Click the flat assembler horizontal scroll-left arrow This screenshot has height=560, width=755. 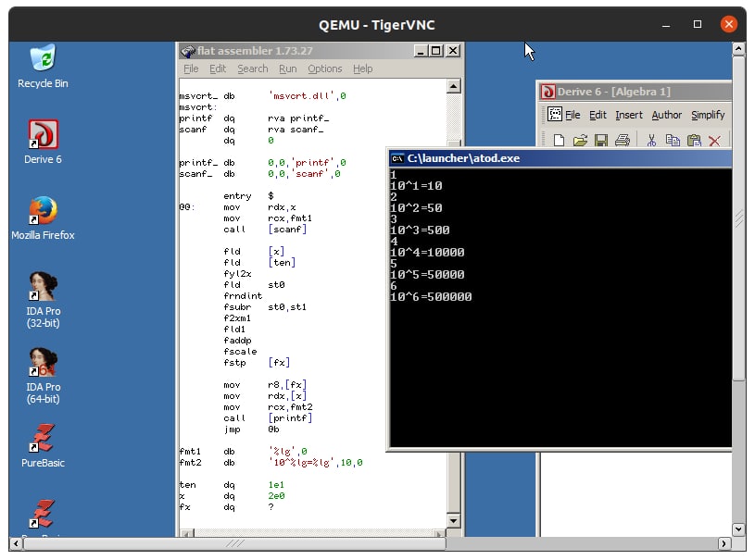coord(187,533)
